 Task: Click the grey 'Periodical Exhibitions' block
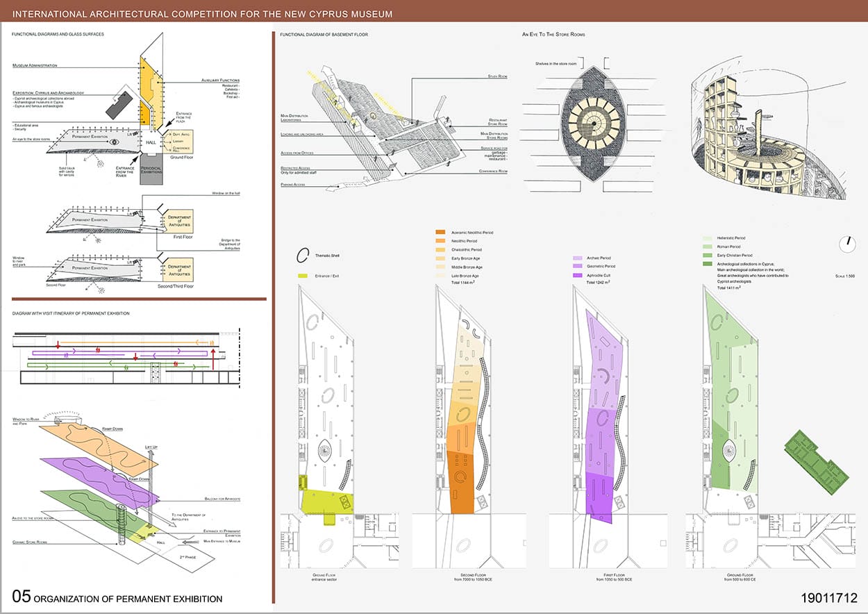[151, 169]
